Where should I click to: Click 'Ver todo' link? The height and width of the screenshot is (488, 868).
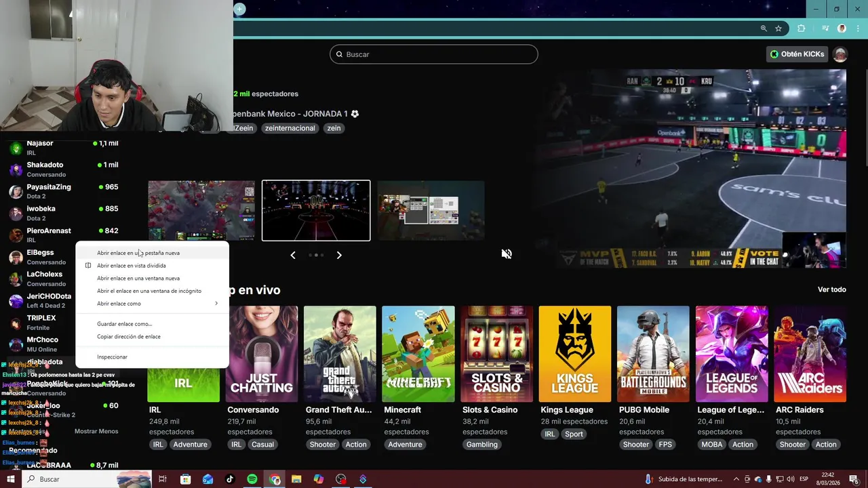[x=832, y=289]
